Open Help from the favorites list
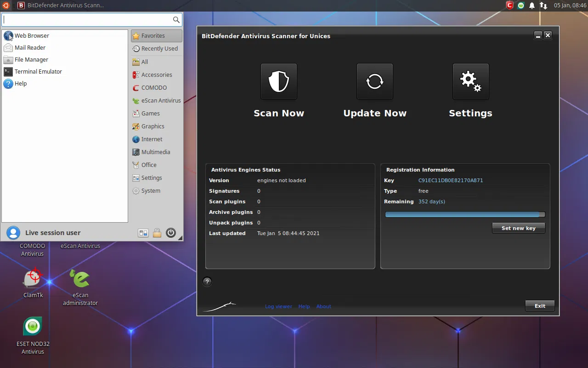Screen dimensions: 588x368 [x=65, y=83]
